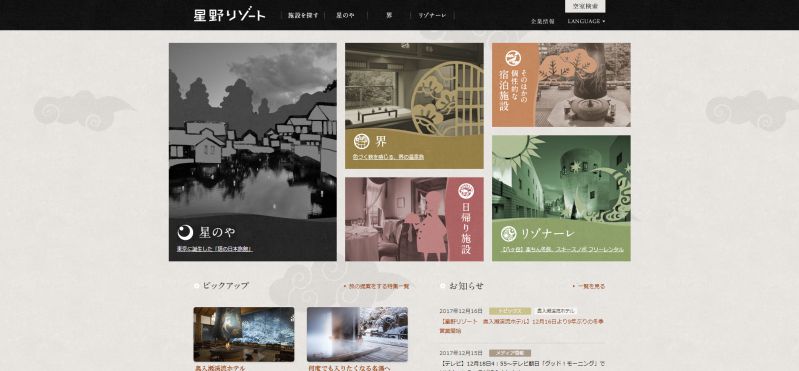
Task: Open the 施設を探す menu
Action: tap(303, 15)
